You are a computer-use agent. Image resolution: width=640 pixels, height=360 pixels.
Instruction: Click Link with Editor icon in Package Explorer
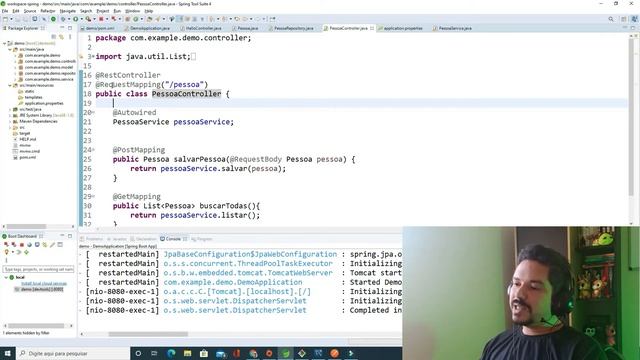[x=61, y=37]
